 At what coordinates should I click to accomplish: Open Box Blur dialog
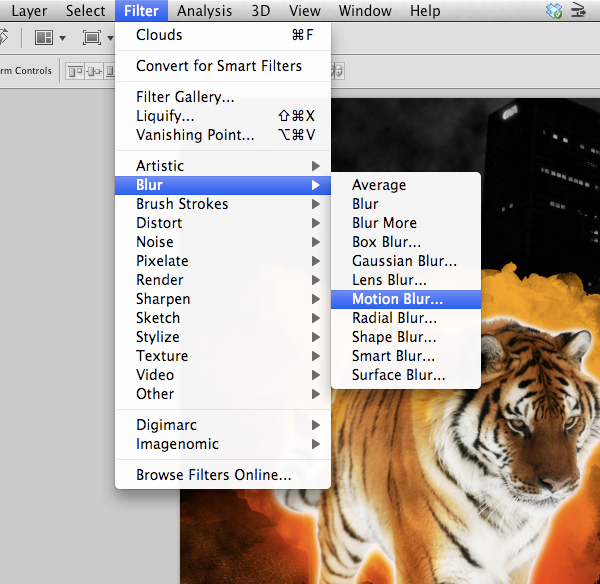(406, 242)
